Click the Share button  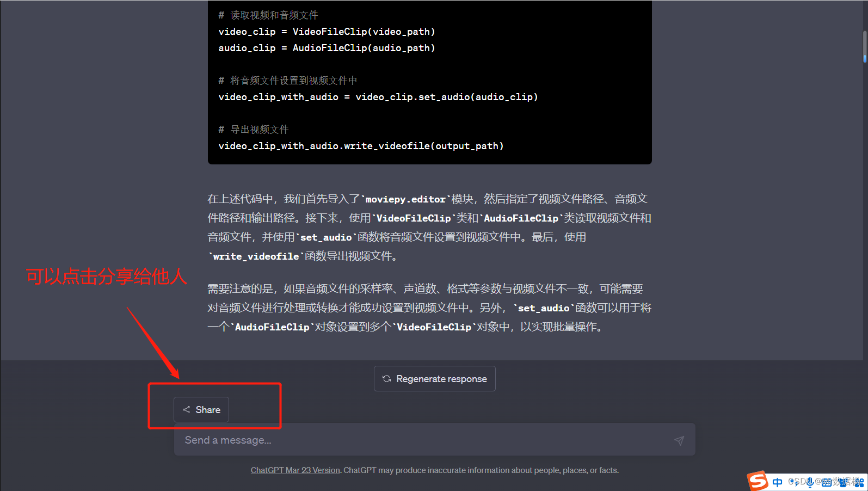pos(201,410)
